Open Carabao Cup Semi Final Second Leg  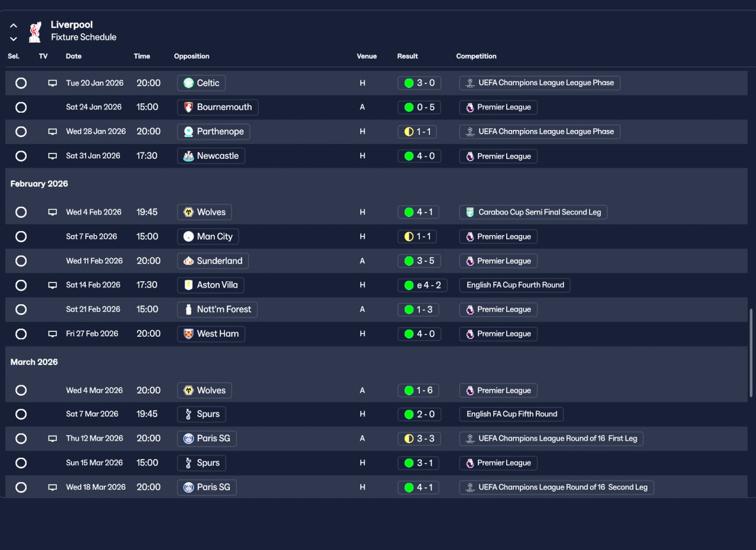tap(533, 212)
